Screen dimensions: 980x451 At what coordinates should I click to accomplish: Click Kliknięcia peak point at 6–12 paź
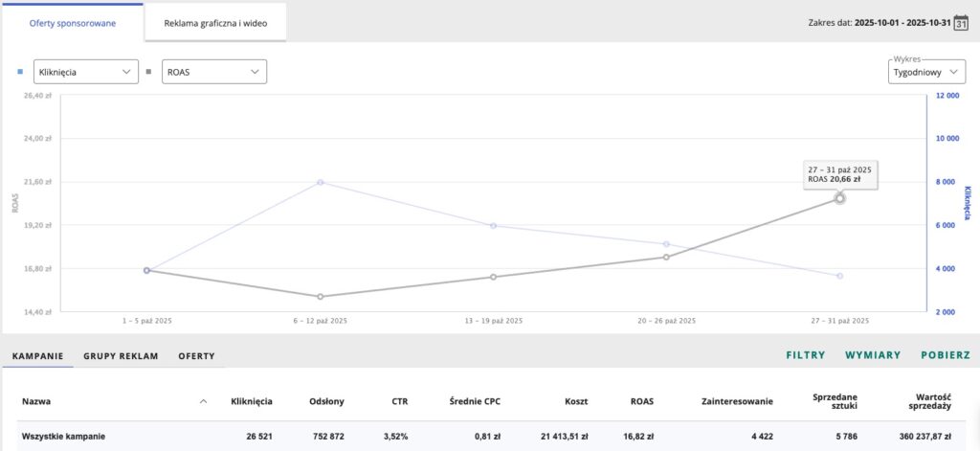(320, 182)
